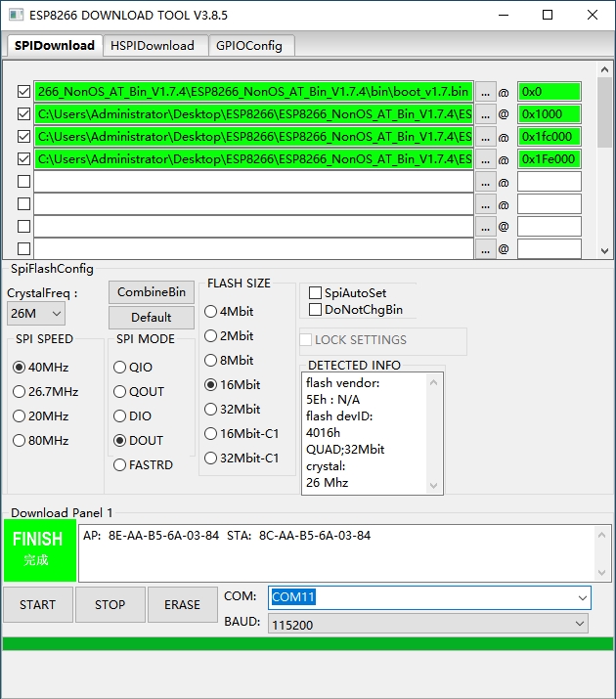Open the browse button of the seventh file row
Screen dimensions: 616x699
click(x=485, y=227)
